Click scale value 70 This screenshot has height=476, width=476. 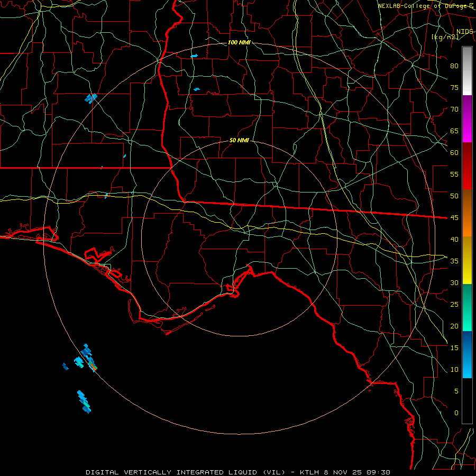454,109
